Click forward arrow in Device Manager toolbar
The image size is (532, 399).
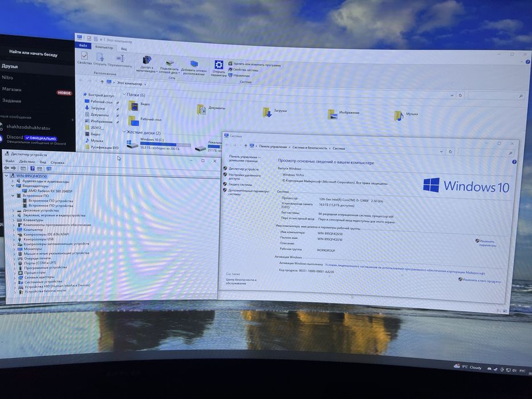13,168
